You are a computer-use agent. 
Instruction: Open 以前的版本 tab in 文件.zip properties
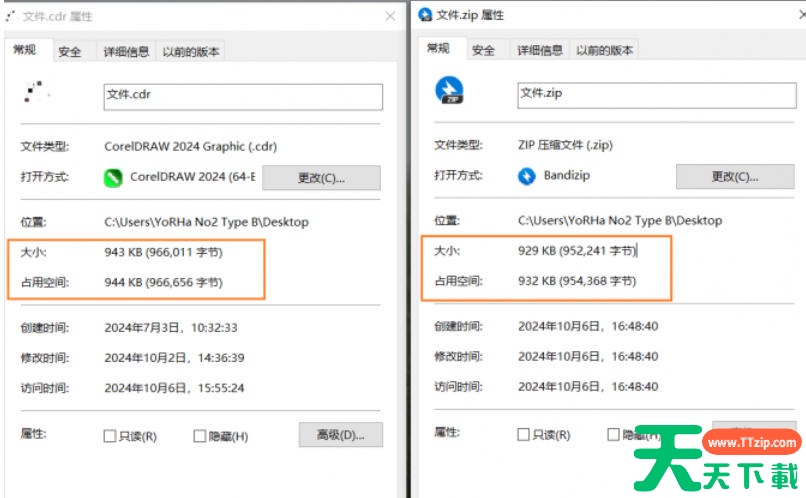pos(604,50)
